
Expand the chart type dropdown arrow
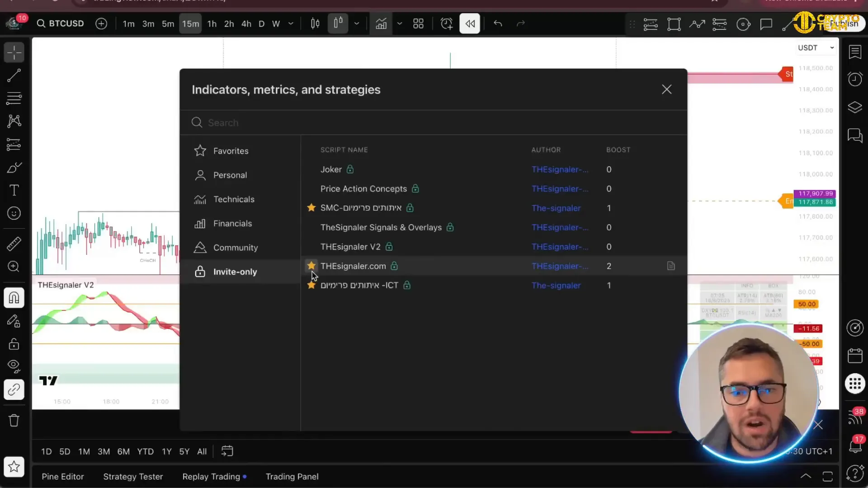[357, 23]
